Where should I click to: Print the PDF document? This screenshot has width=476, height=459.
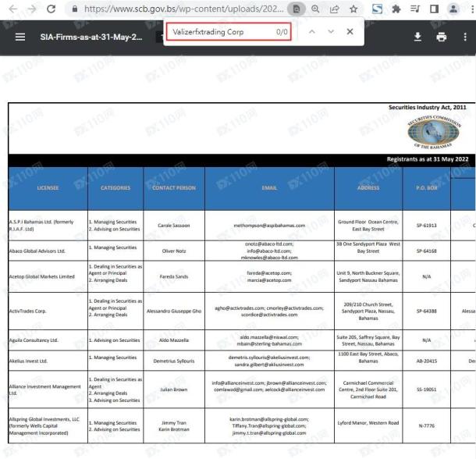441,37
